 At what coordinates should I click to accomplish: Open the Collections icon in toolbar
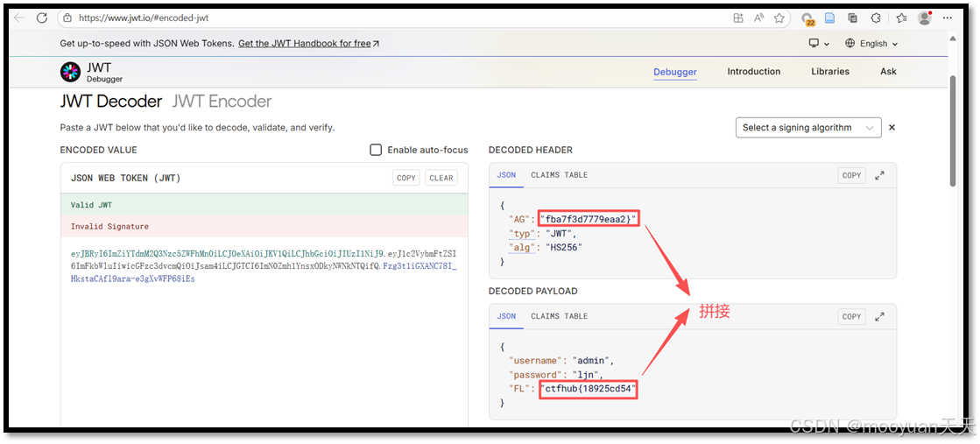coord(852,18)
